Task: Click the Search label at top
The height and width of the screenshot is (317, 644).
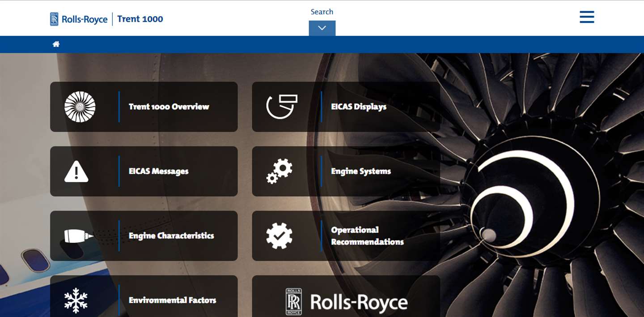Action: 322,12
